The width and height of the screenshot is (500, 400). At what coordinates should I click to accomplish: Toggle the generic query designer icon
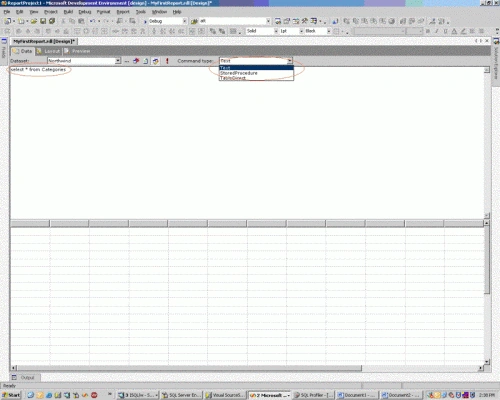[156, 61]
